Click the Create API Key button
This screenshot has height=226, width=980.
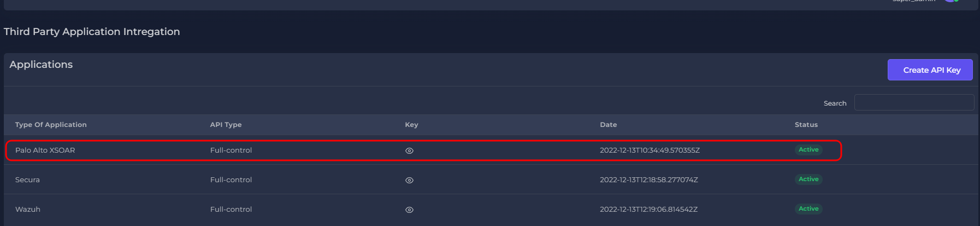pos(930,70)
